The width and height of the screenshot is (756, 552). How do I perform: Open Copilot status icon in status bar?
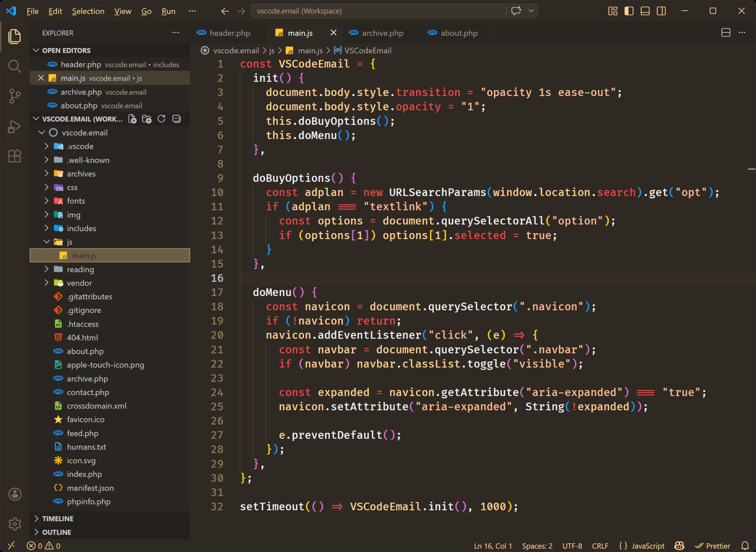[x=679, y=546]
